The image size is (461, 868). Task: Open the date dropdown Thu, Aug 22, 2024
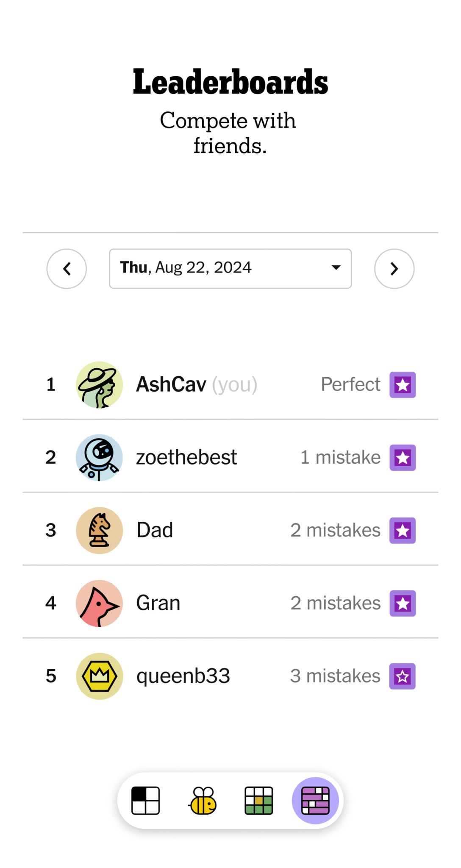[x=230, y=269]
